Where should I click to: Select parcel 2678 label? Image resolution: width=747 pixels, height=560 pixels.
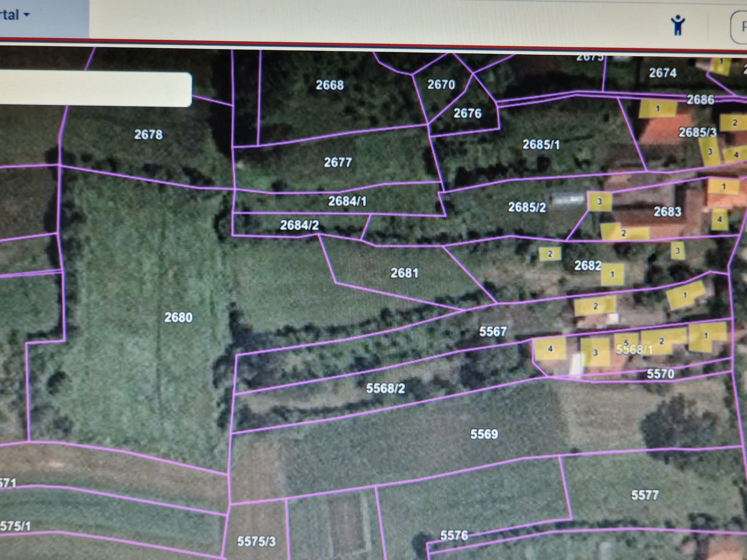pos(148,135)
